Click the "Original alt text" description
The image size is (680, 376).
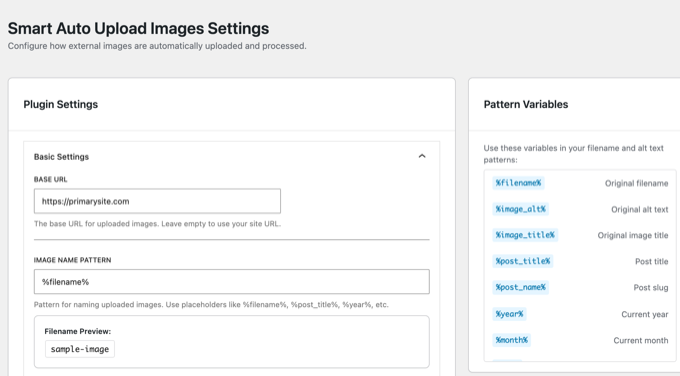pyautogui.click(x=640, y=209)
